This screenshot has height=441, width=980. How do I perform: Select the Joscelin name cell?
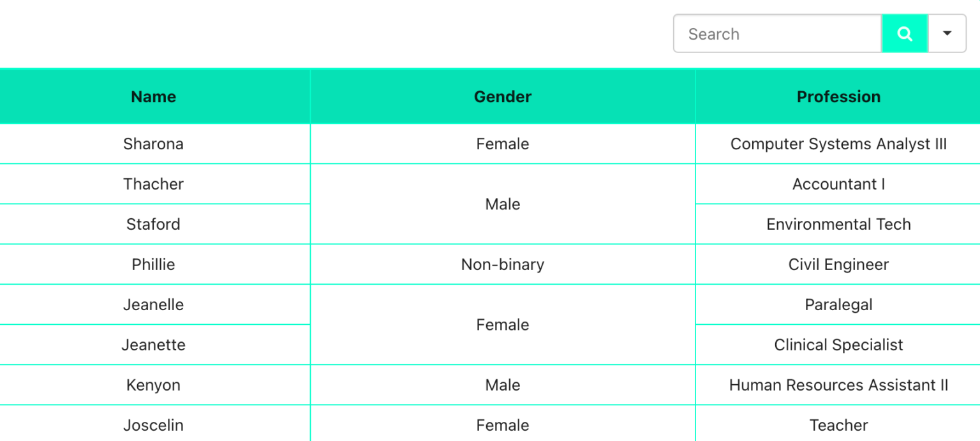[154, 424]
